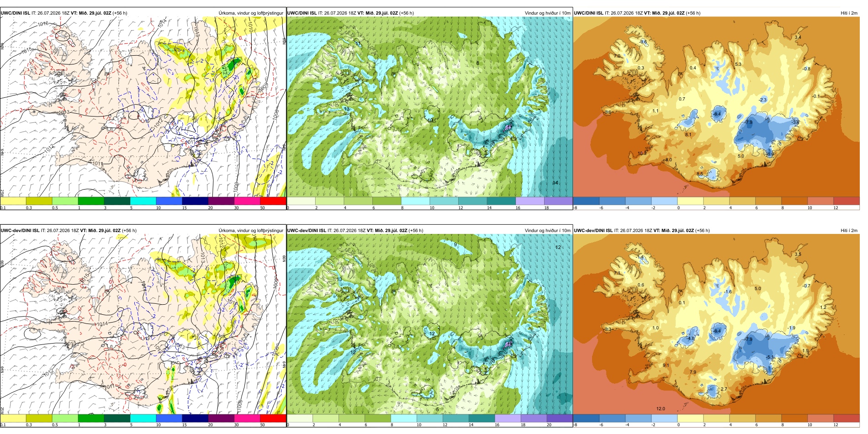Click the -7.9 glacier label on UWC temperature map
868x434 pixels.
[748, 122]
